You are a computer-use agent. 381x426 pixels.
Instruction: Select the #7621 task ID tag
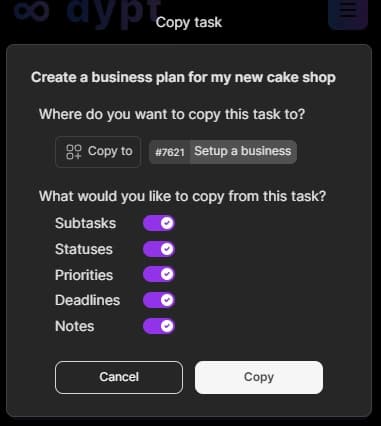[170, 152]
